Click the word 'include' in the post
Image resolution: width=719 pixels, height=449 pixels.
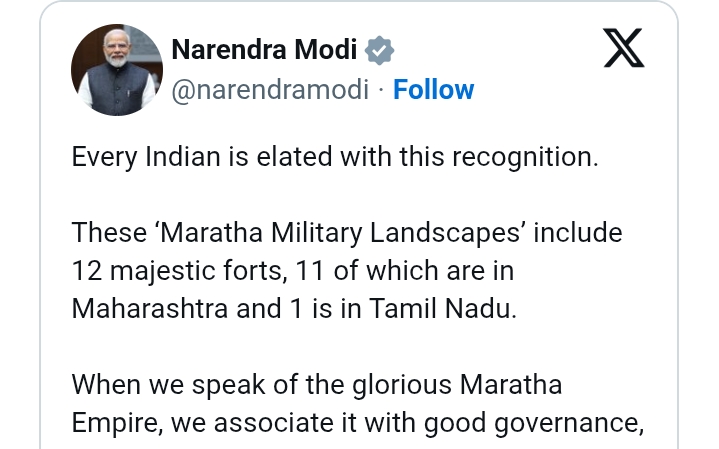(x=577, y=233)
